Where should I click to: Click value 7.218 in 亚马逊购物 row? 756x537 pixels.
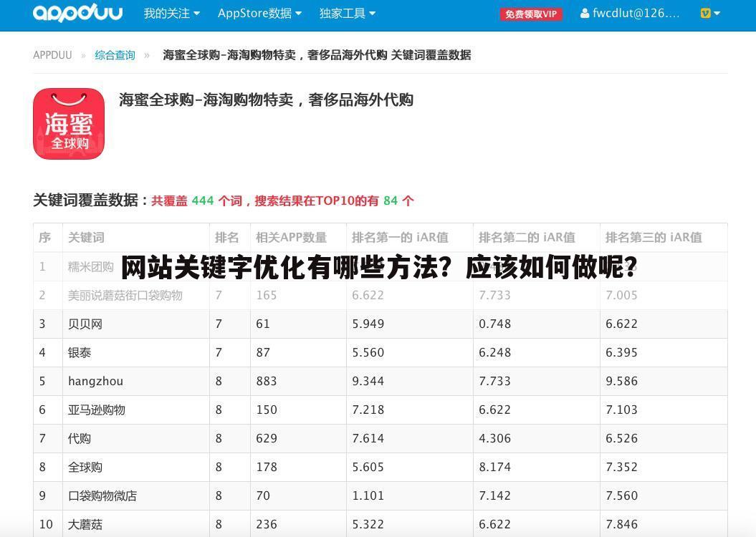[x=368, y=410]
